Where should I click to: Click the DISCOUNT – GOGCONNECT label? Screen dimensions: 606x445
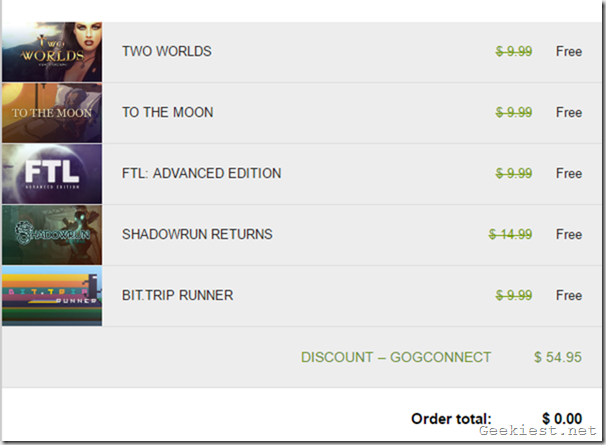(396, 357)
